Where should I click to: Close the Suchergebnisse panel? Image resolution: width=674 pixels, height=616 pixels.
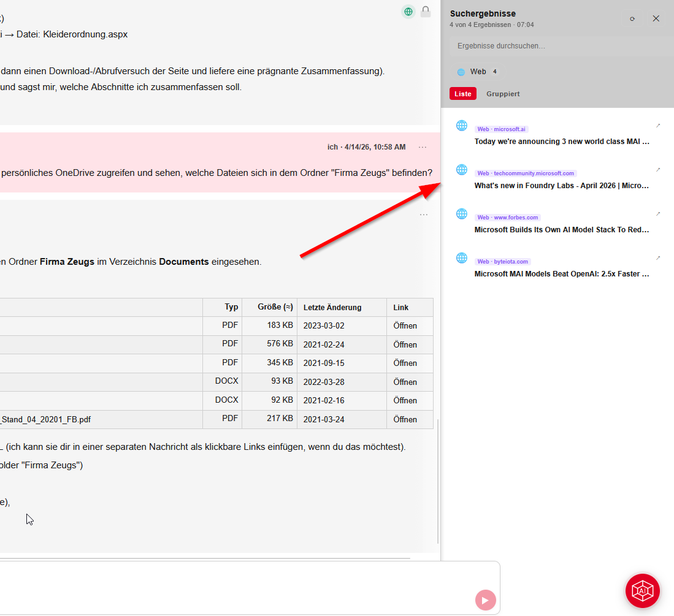point(656,18)
